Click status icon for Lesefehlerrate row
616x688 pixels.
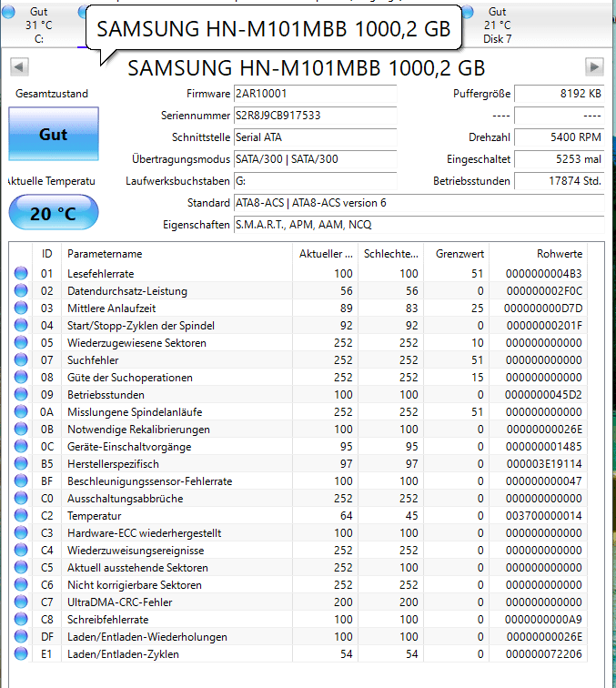click(21, 273)
